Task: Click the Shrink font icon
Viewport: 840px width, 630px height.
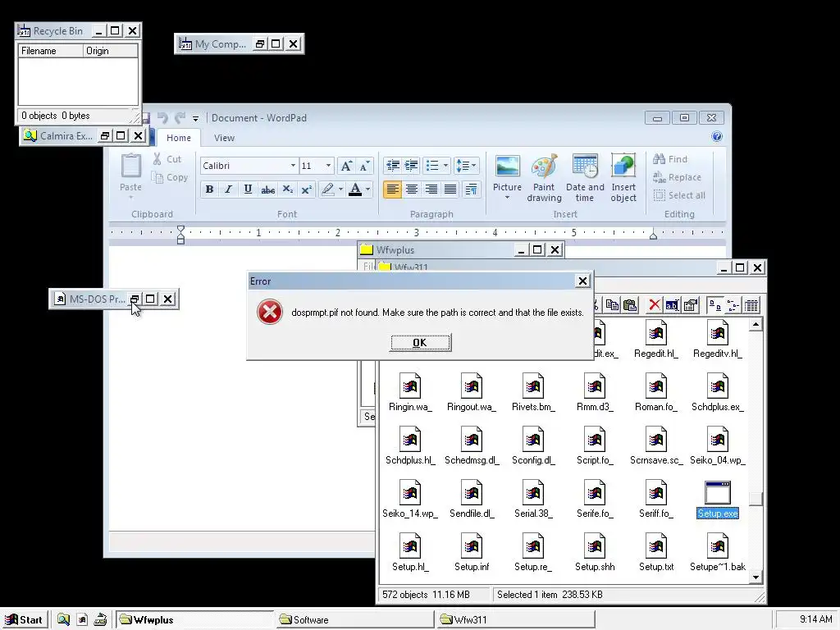Action: tap(364, 166)
